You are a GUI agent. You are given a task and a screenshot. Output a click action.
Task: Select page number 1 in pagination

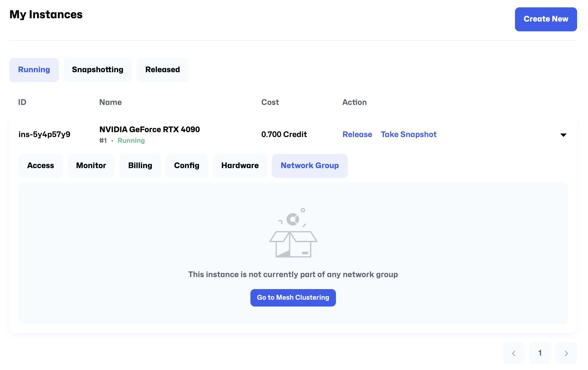coord(540,353)
